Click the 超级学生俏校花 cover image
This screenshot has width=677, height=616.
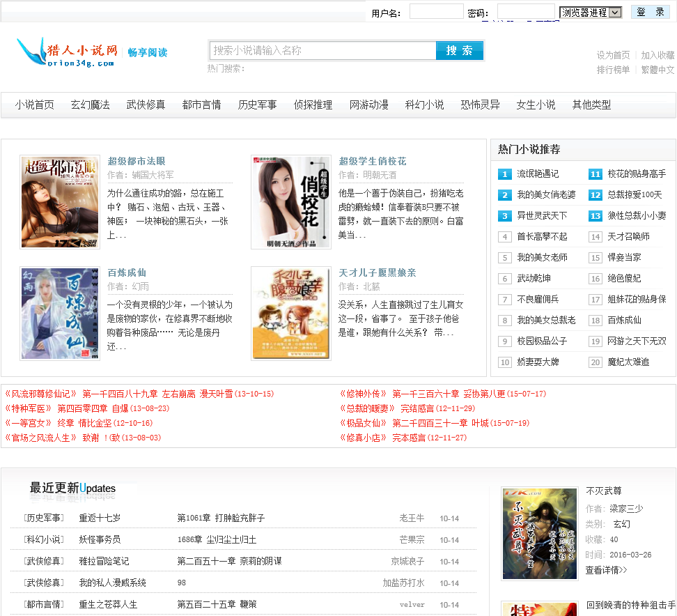(291, 202)
